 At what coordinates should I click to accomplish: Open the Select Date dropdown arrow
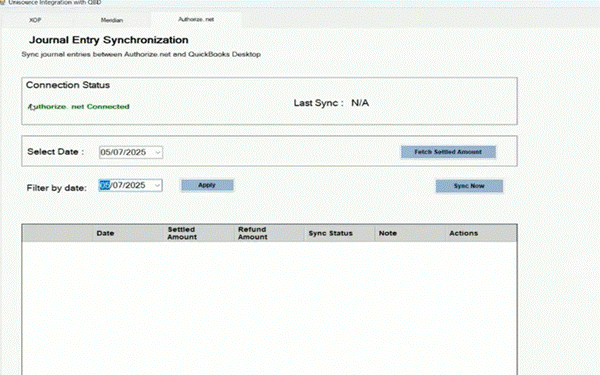158,152
